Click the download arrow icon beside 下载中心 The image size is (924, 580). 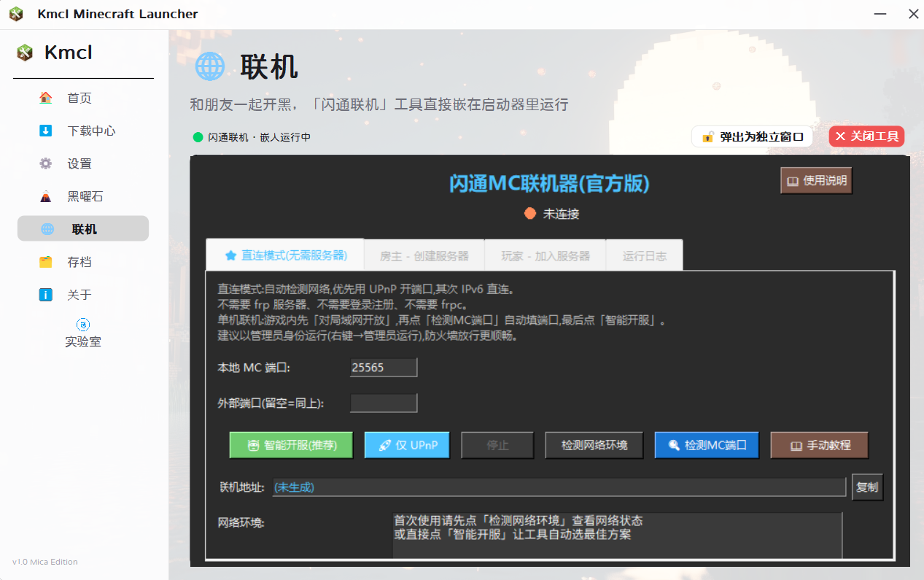[45, 131]
